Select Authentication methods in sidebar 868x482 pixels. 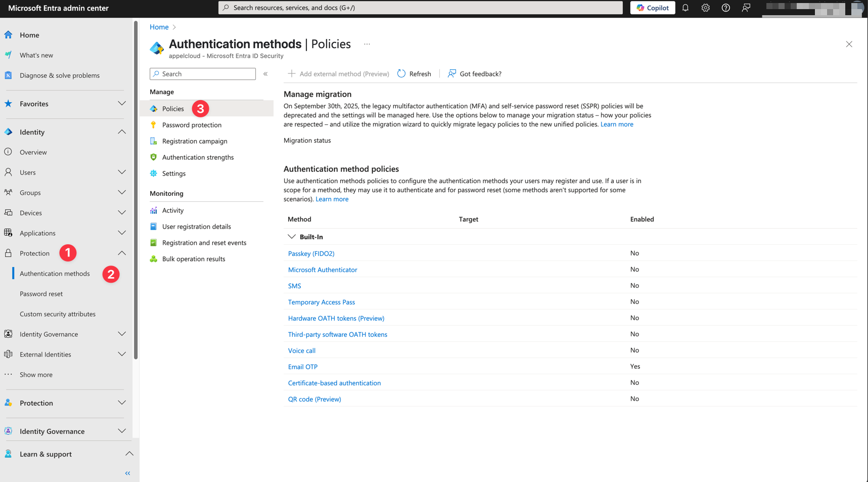coord(55,274)
